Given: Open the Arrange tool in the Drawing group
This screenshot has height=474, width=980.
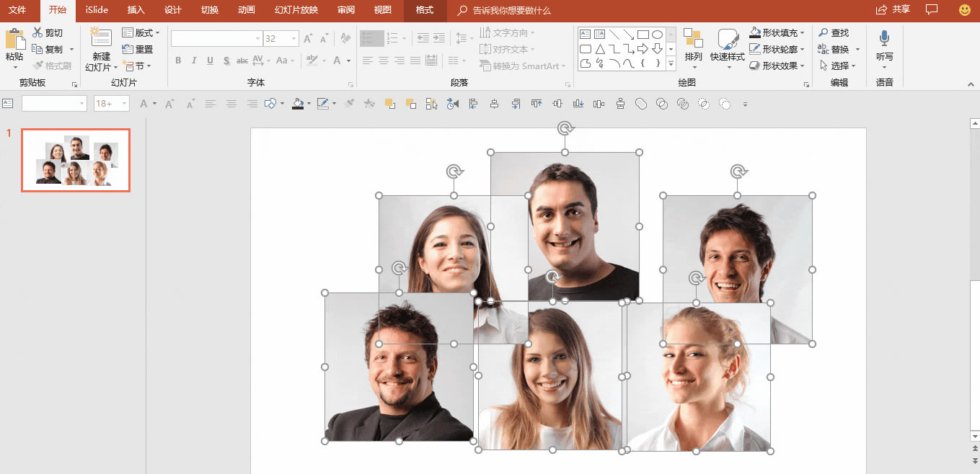Looking at the screenshot, I should pos(693,49).
